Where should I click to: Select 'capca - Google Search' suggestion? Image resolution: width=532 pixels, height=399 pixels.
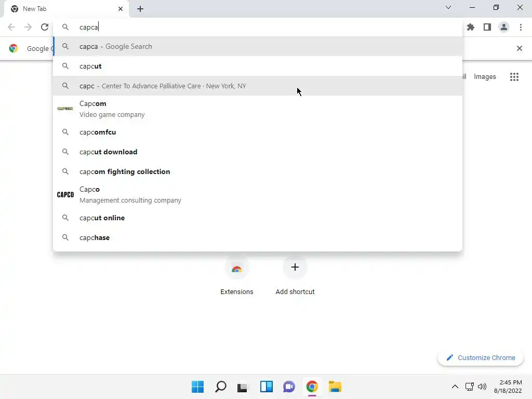258,46
